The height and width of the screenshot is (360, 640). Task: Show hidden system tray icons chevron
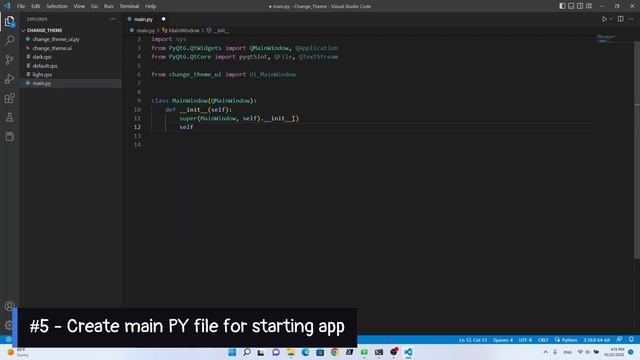(x=545, y=352)
